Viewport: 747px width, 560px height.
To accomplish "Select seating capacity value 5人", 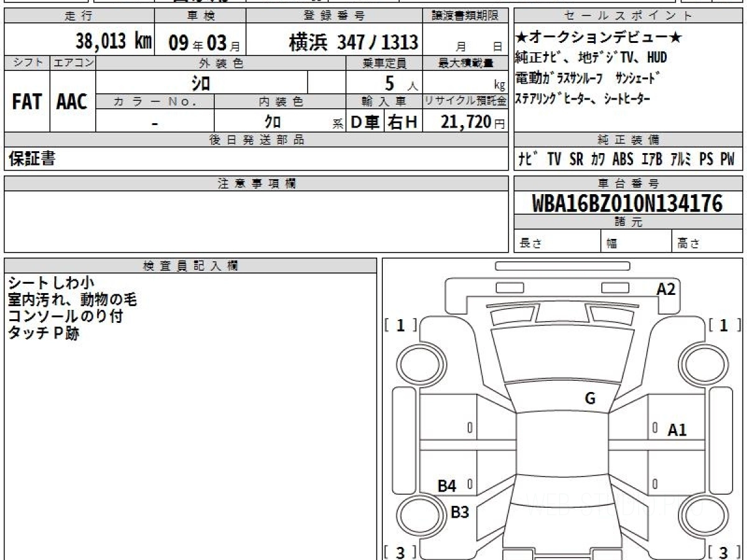I will point(402,83).
